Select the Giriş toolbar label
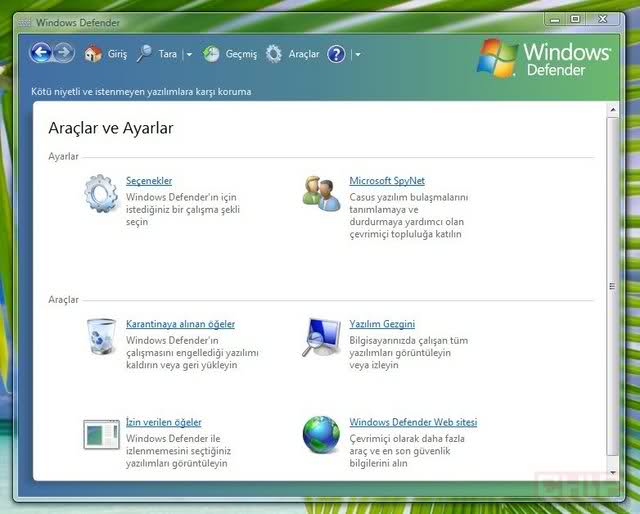Image resolution: width=640 pixels, height=514 pixels. pyautogui.click(x=118, y=54)
